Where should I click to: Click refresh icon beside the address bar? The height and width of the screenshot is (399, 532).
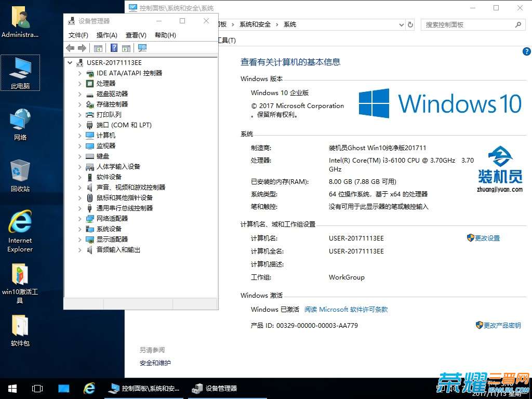(x=410, y=25)
